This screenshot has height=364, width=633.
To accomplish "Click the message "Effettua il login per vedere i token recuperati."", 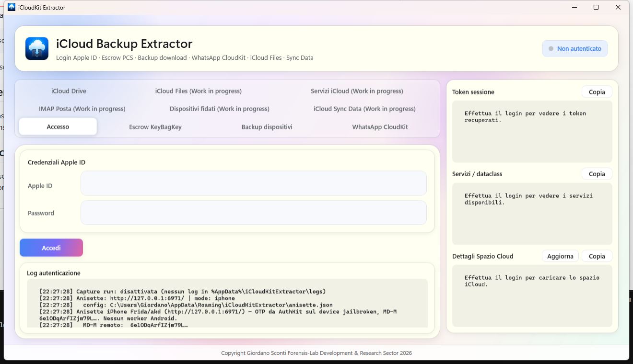I will click(x=526, y=117).
